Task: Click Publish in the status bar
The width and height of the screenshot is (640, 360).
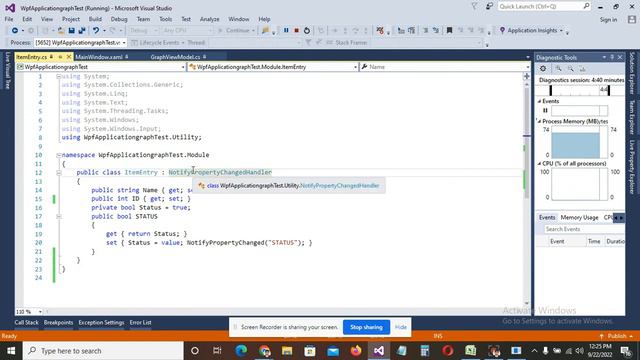Action: click(616, 336)
